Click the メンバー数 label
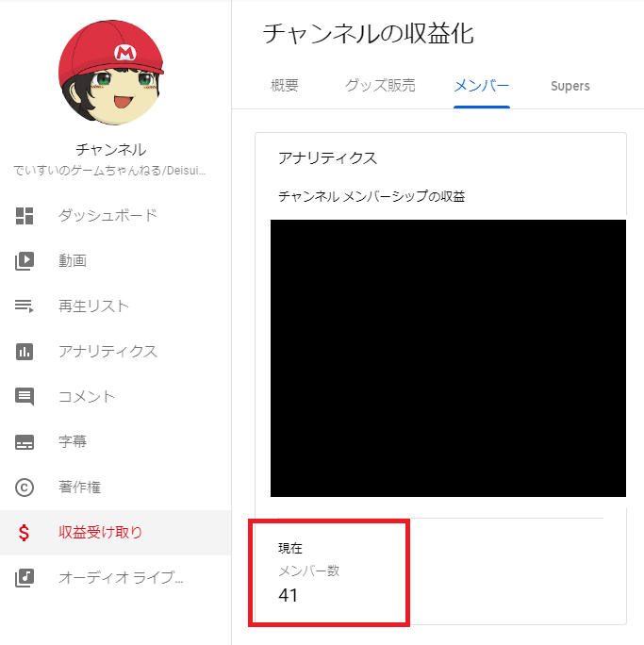The image size is (644, 645). click(309, 571)
